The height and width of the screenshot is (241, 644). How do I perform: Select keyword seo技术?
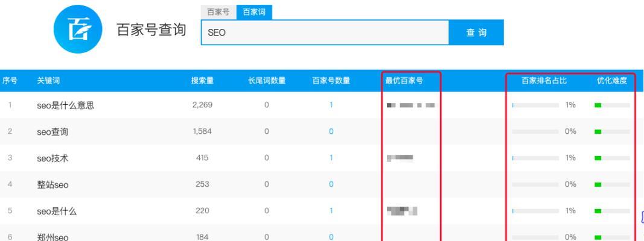[x=53, y=158]
